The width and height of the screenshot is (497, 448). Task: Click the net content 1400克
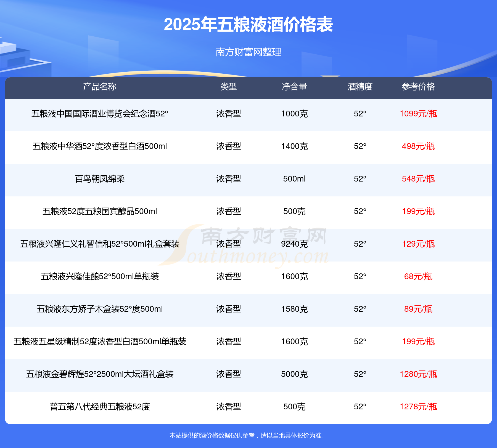[x=294, y=146]
